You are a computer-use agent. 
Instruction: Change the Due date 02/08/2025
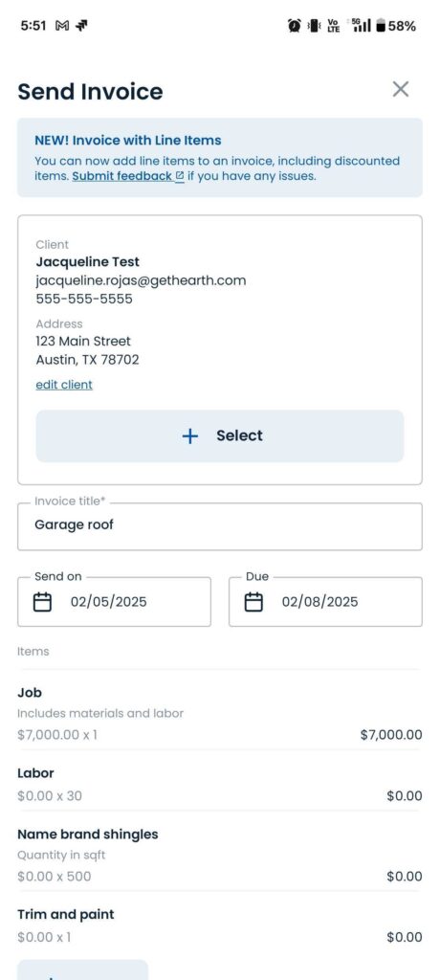(320, 602)
